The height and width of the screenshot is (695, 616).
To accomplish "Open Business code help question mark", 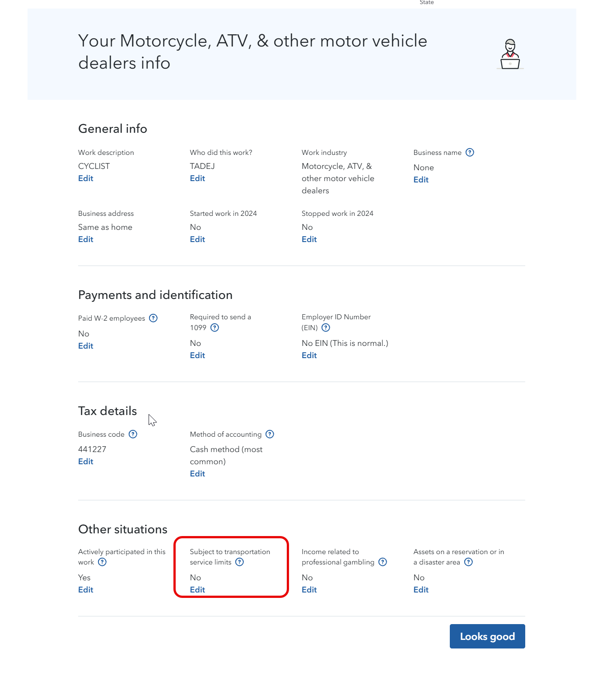I will tap(133, 434).
